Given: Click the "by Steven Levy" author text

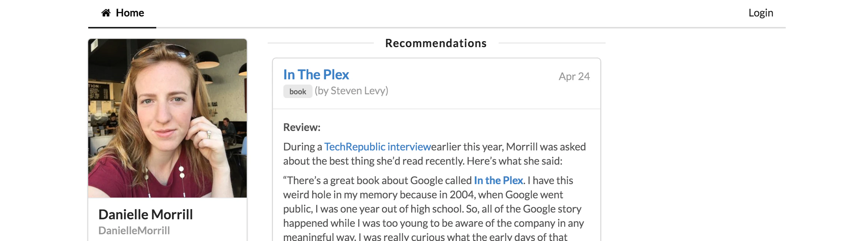Looking at the screenshot, I should (x=351, y=91).
